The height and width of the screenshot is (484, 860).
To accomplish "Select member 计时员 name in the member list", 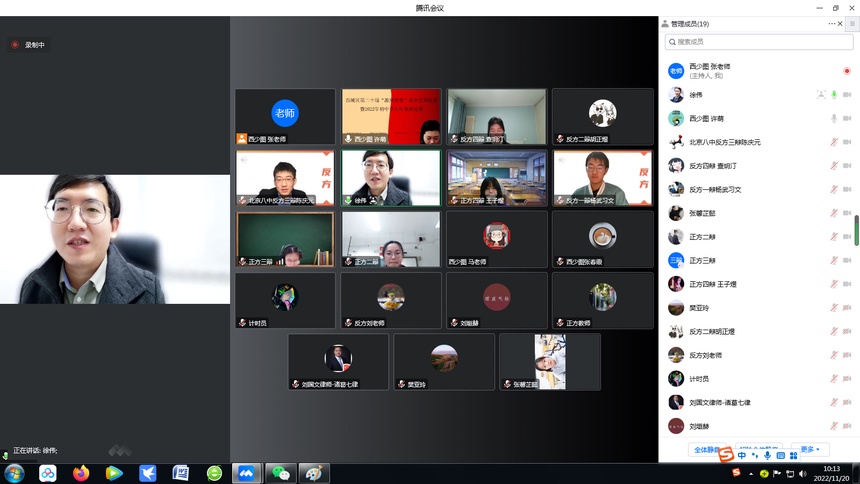I will tap(699, 379).
